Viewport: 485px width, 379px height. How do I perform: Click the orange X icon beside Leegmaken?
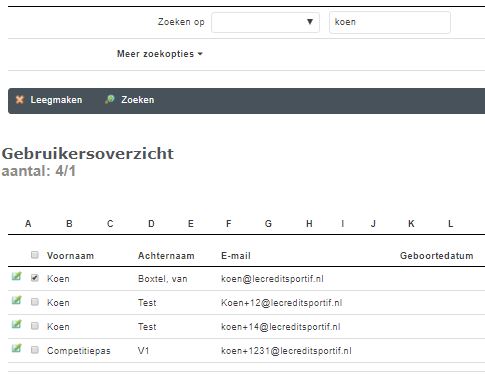(x=20, y=100)
